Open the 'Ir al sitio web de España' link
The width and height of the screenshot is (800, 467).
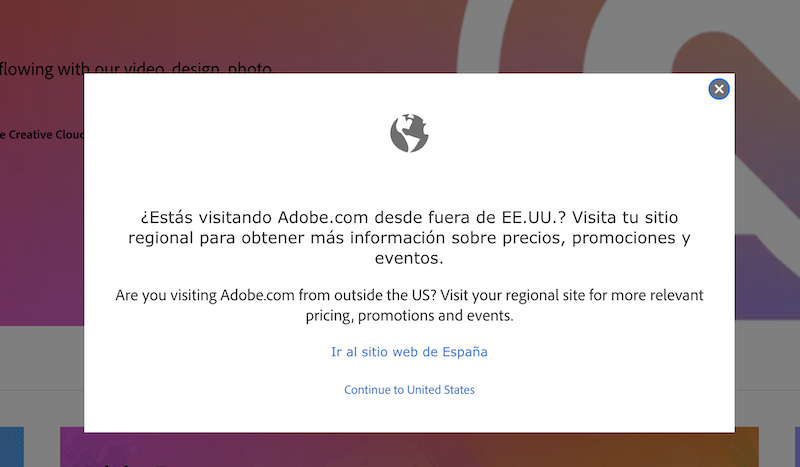pyautogui.click(x=409, y=352)
